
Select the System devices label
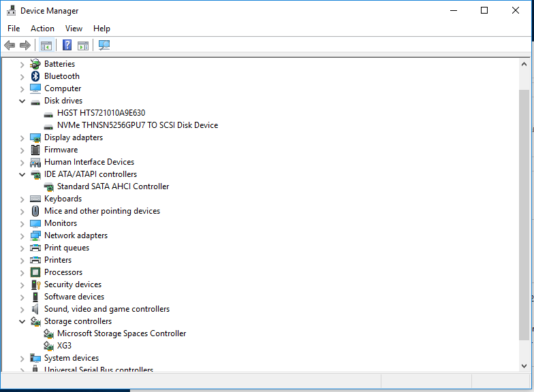pyautogui.click(x=72, y=358)
